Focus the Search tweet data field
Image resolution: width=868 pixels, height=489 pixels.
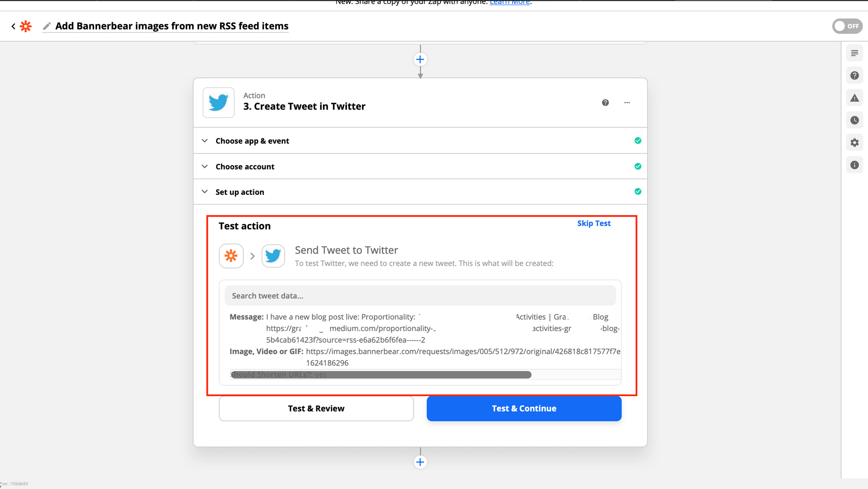(x=420, y=296)
